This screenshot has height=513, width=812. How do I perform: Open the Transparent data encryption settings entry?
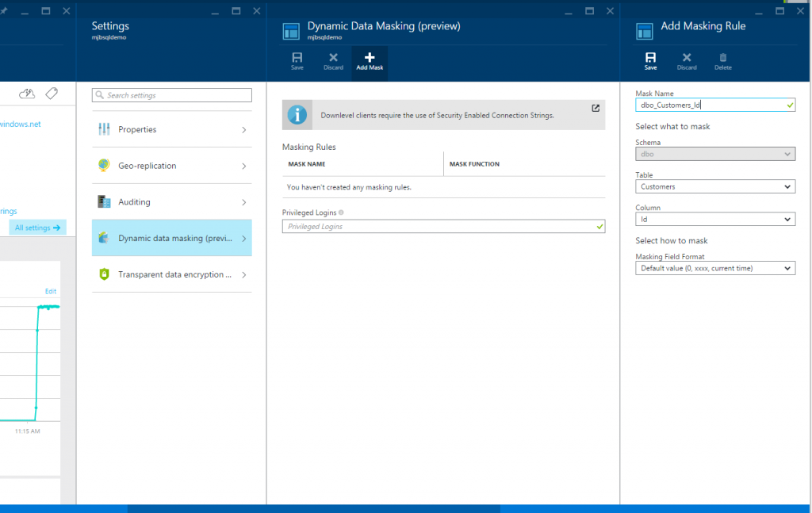click(171, 274)
